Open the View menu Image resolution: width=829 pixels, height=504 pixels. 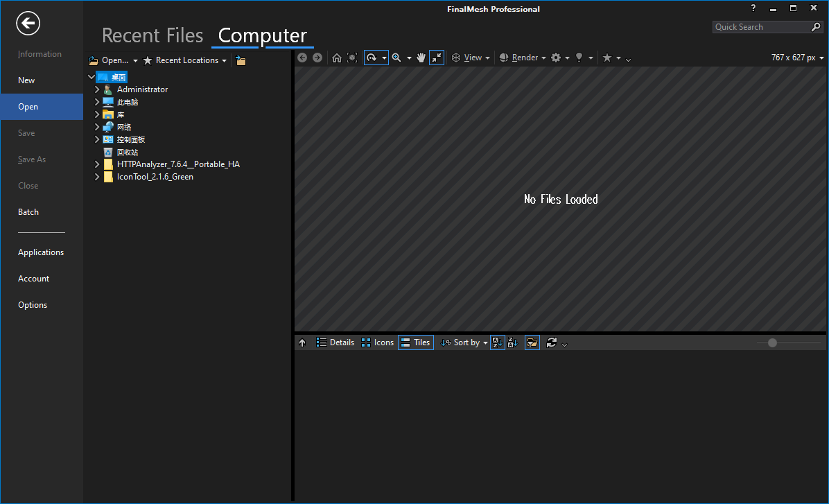(471, 58)
